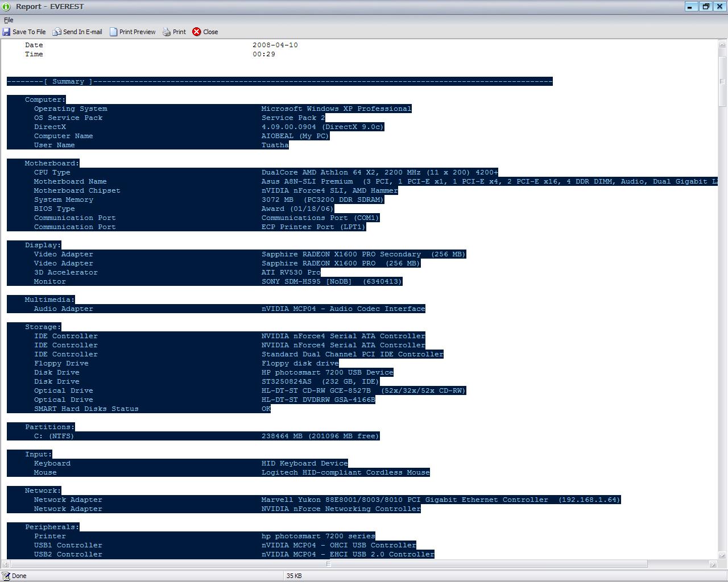
Task: Click 'nVIDIA MCP04 - EHCI USB 2.0 Controller'
Action: pyautogui.click(x=348, y=554)
